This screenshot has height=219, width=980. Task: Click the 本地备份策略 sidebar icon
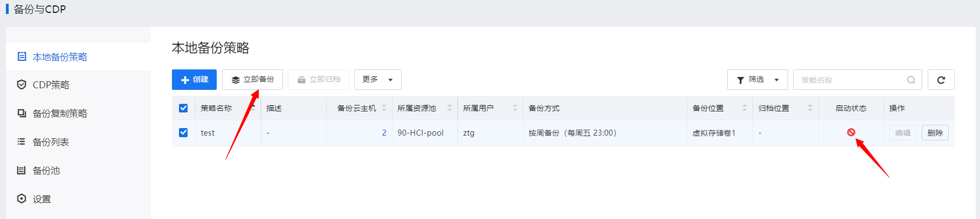click(22, 56)
